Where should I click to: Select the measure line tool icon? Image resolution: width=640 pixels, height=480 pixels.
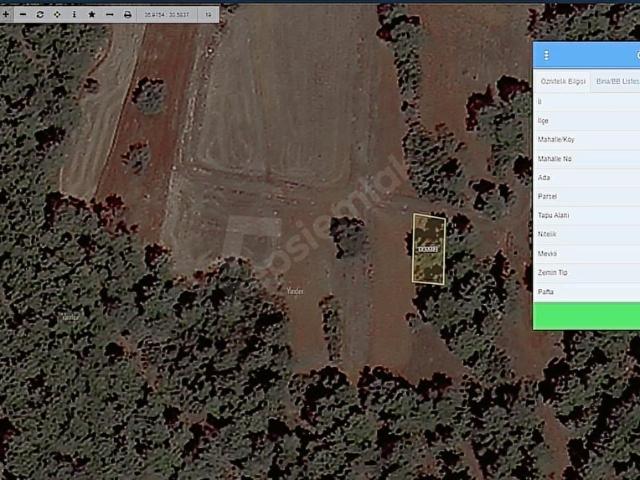tap(110, 15)
